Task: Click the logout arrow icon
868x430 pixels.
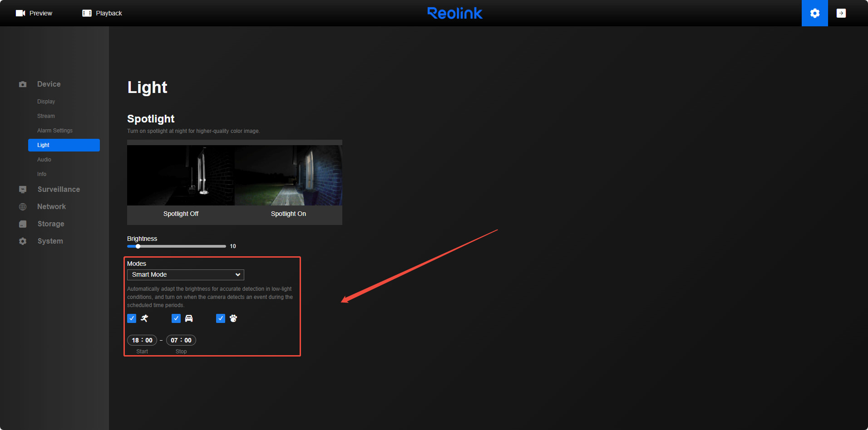Action: (x=841, y=13)
